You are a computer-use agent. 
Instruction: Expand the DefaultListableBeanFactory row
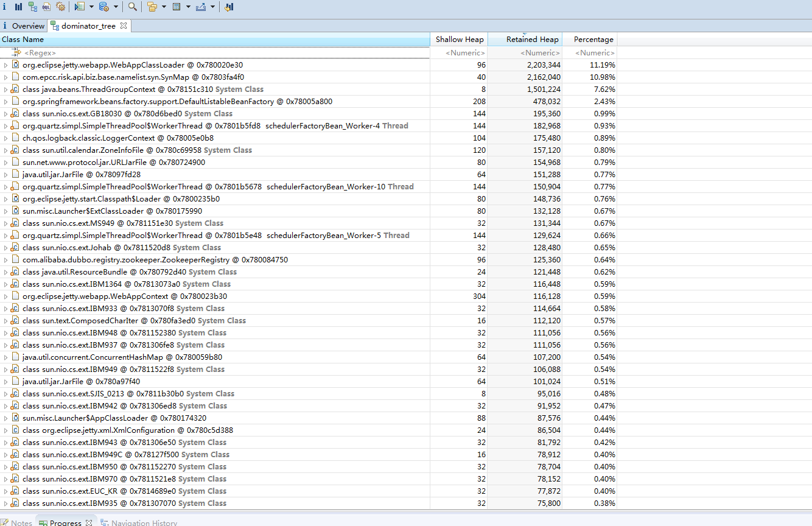pyautogui.click(x=5, y=102)
